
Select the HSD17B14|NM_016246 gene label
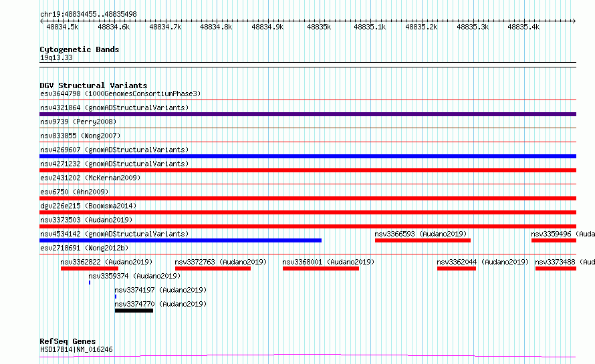pyautogui.click(x=76, y=349)
